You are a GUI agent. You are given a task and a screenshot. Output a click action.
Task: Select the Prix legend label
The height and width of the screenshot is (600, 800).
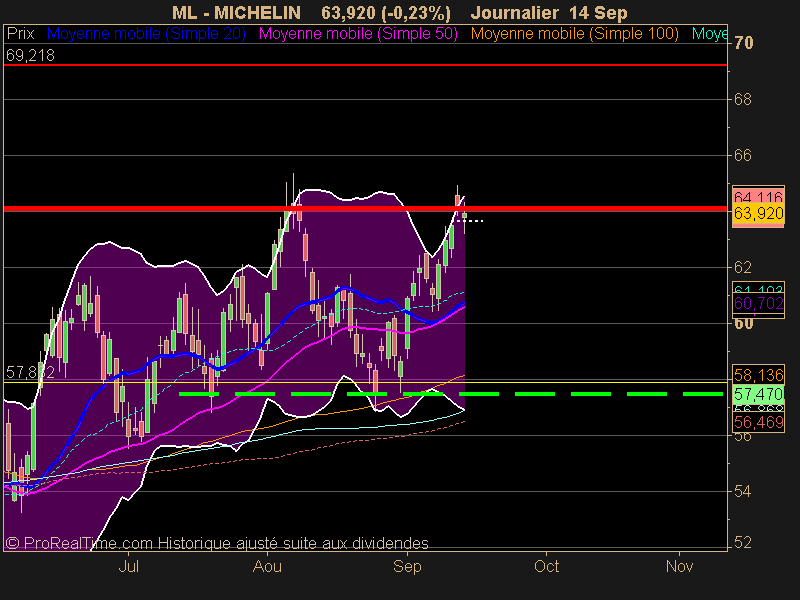pos(20,34)
